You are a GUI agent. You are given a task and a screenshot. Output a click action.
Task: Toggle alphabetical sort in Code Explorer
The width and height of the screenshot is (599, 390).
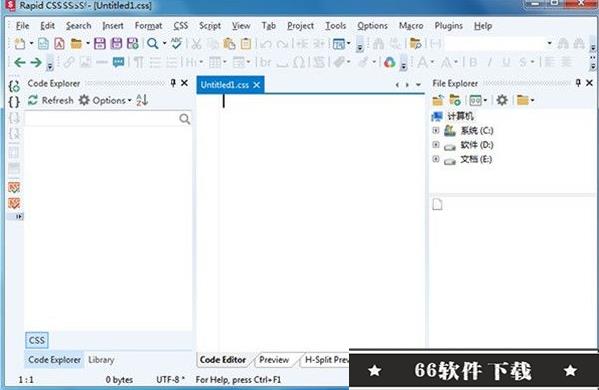tap(142, 100)
